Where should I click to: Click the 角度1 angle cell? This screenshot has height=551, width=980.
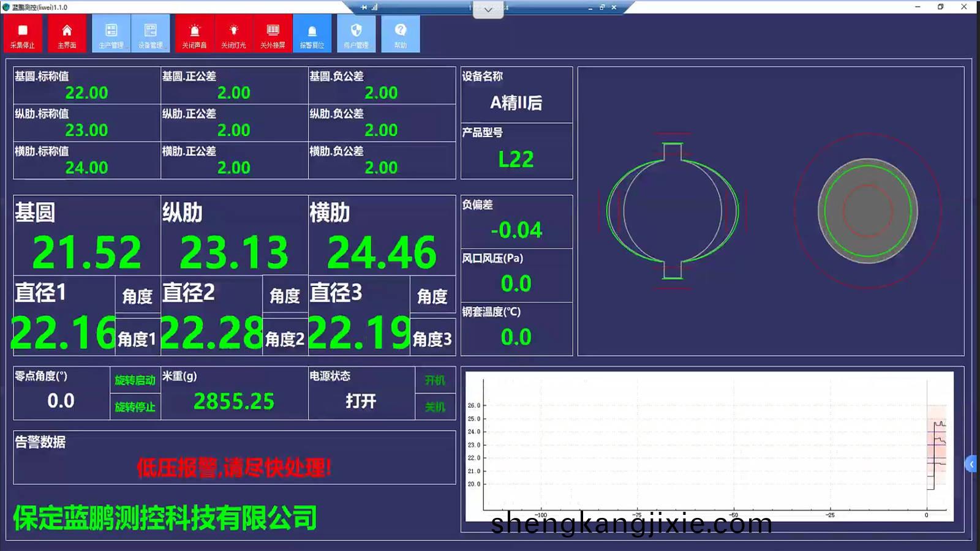[137, 339]
